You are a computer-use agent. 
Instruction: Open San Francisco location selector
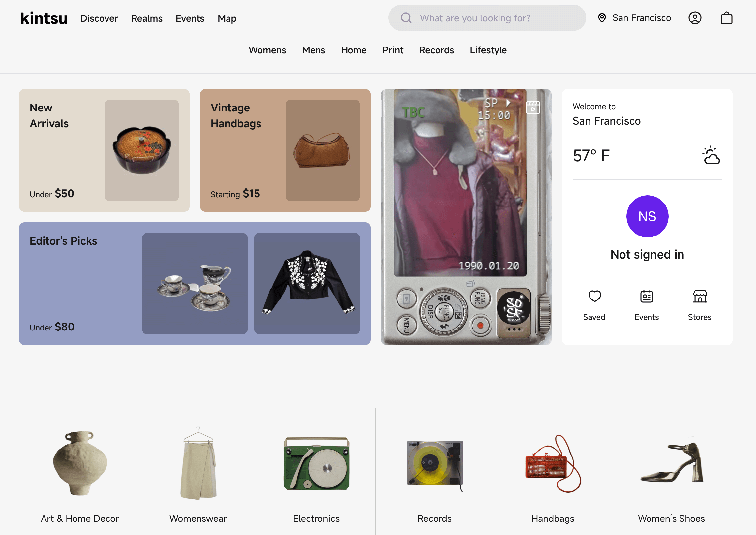(641, 18)
